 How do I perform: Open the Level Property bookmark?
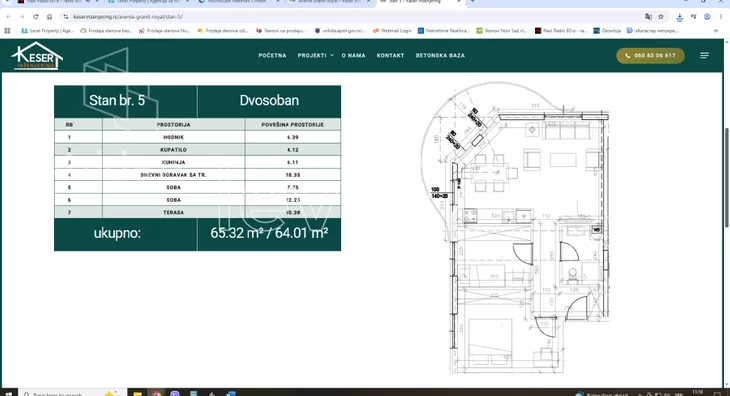47,31
